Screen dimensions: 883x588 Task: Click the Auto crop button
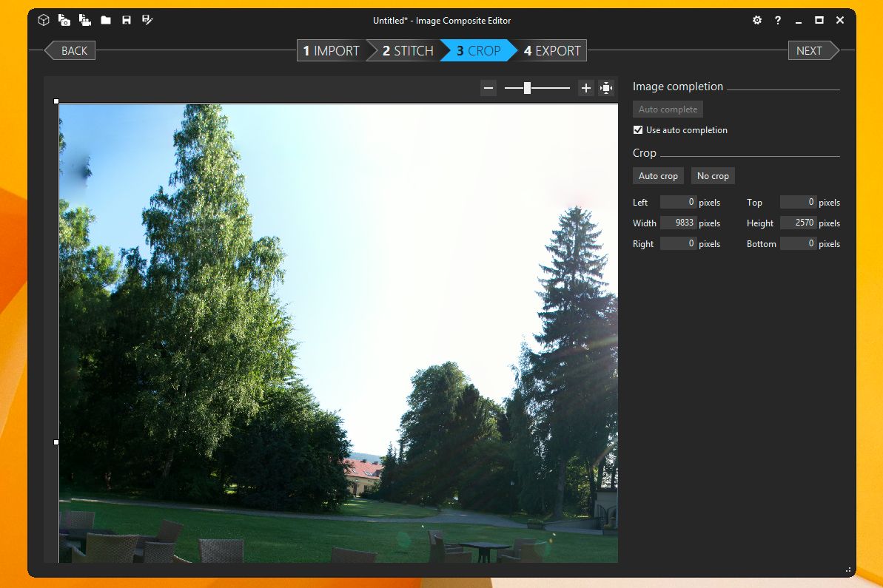[658, 175]
